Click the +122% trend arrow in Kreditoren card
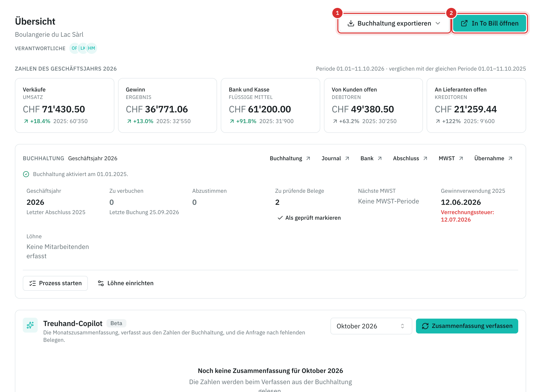Screen dimensions: 541x392 [438, 121]
